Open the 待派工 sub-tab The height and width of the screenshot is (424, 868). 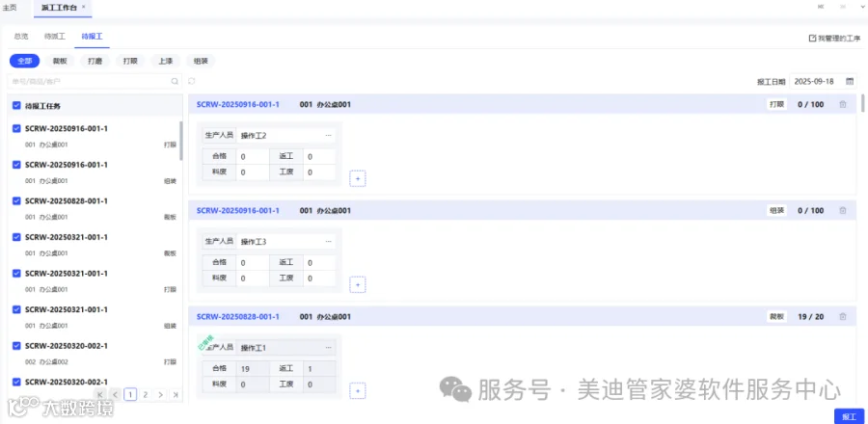[x=55, y=37]
